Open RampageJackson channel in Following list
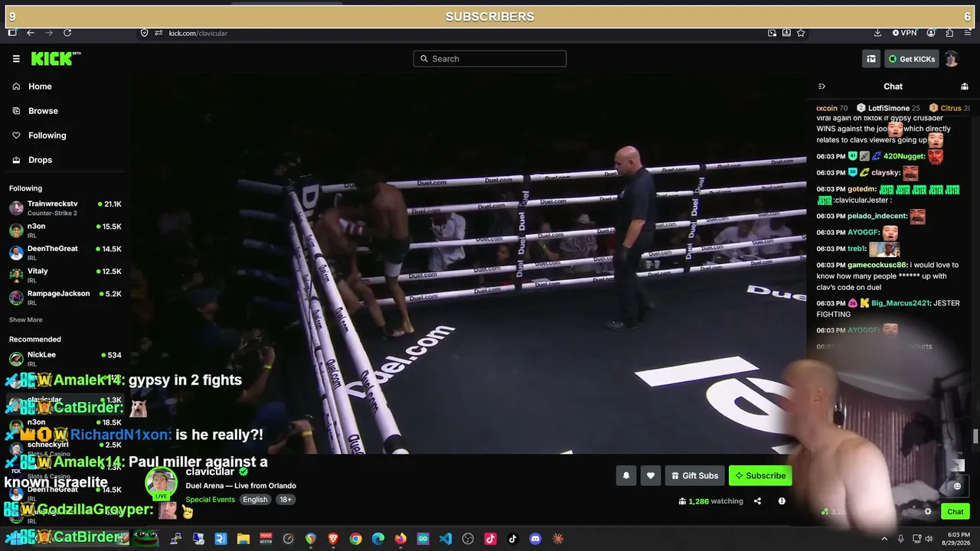Image resolution: width=980 pixels, height=551 pixels. pyautogui.click(x=65, y=297)
